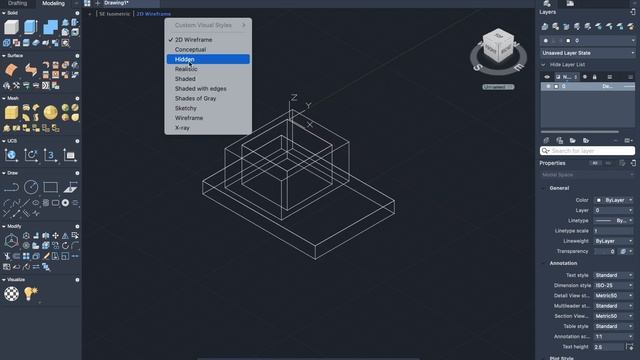Select the Mirror triangle tool in Modify

65,236
